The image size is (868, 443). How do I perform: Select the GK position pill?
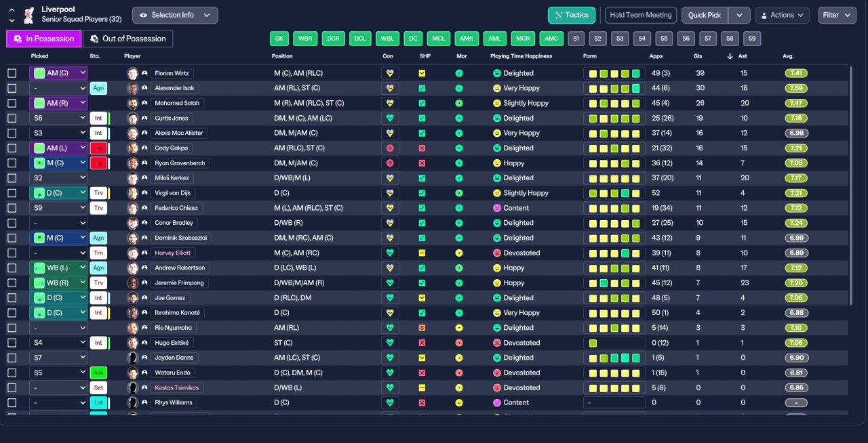(x=279, y=39)
